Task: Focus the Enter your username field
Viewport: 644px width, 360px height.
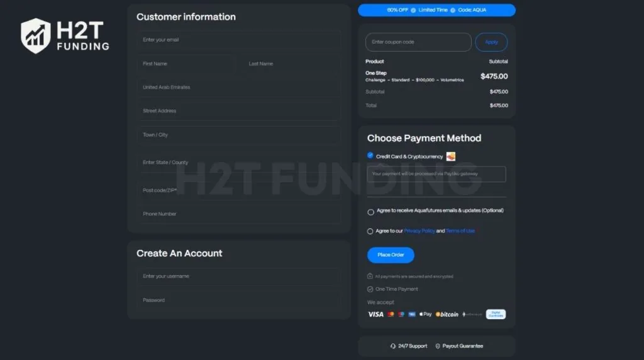Action: pyautogui.click(x=238, y=276)
